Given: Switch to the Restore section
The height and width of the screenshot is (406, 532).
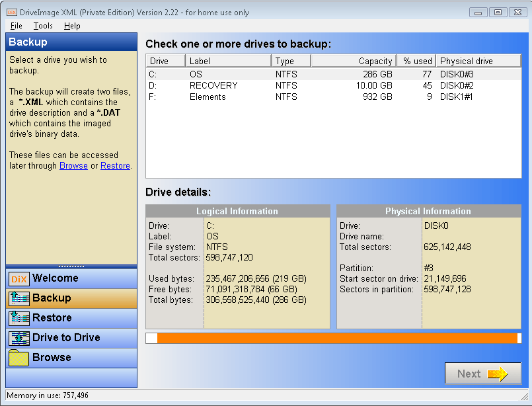Looking at the screenshot, I should pyautogui.click(x=71, y=318).
